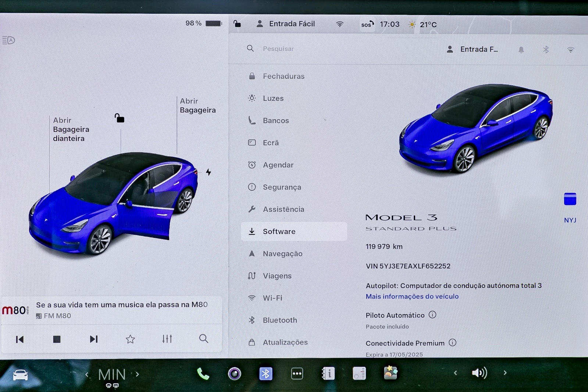Open the Entrada Fácil driver profile in status bar
The image size is (588, 392).
click(x=285, y=24)
